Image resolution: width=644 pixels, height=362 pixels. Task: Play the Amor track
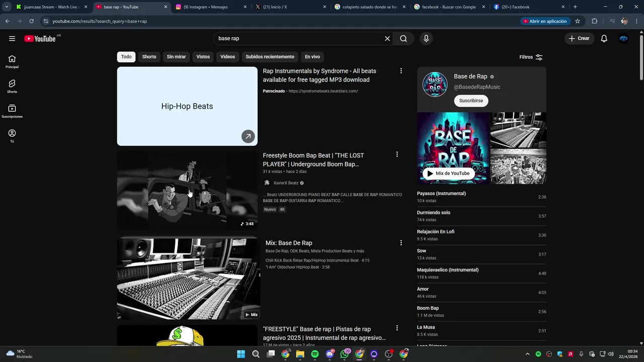481,293
